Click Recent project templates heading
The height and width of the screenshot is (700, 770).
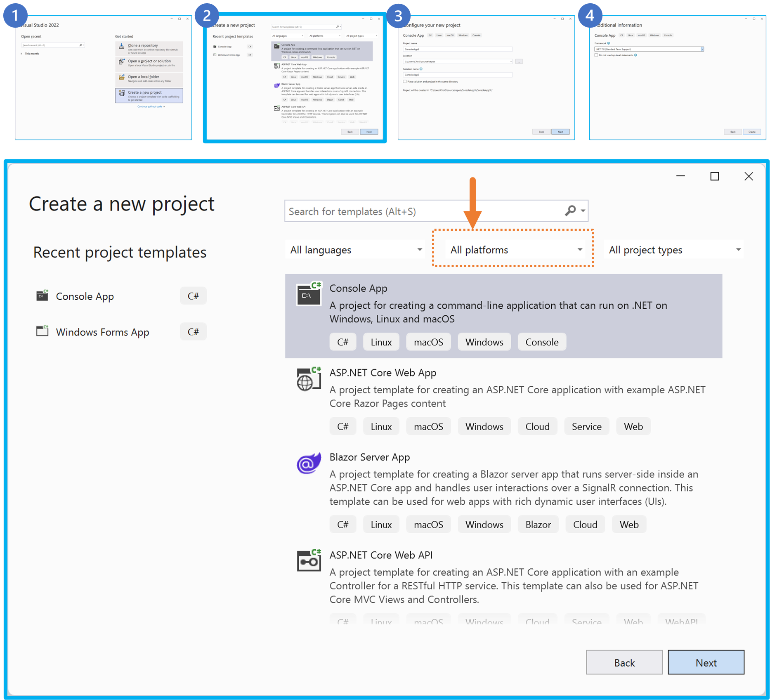[x=120, y=252]
